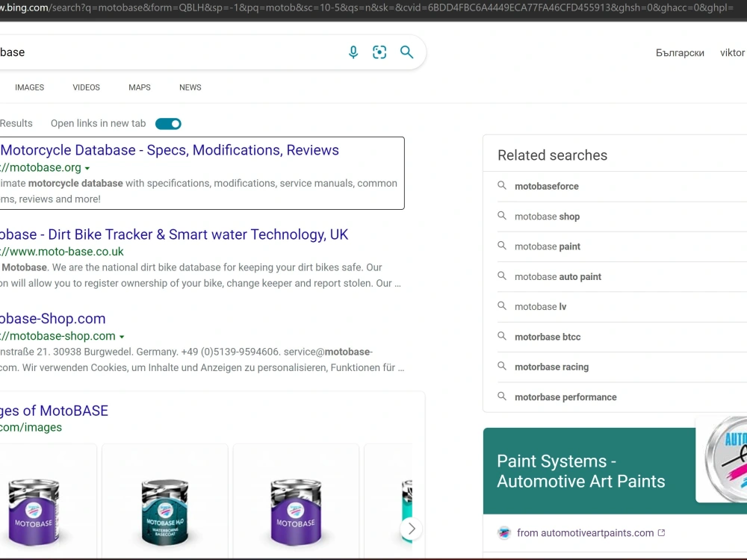747x560 pixels.
Task: Switch to the News tab
Action: [x=190, y=87]
